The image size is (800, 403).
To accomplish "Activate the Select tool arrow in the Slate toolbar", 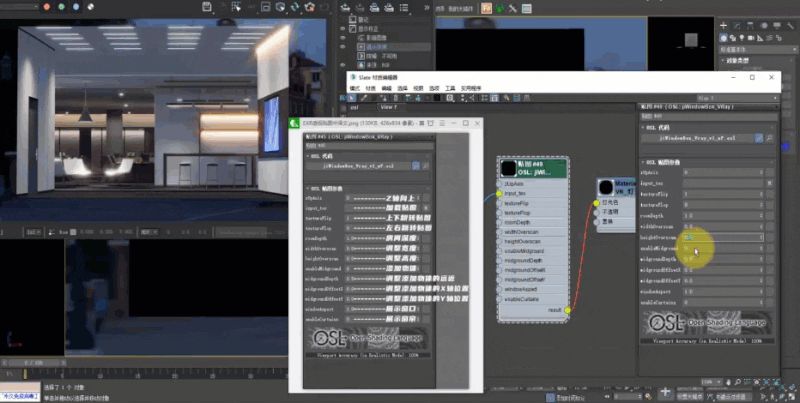I will pos(353,98).
